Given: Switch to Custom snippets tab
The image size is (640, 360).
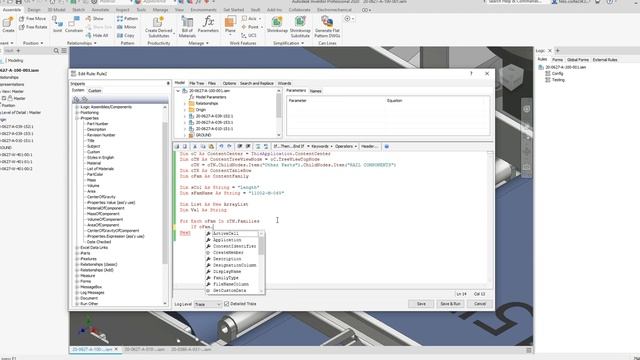Looking at the screenshot, I should pos(95,91).
